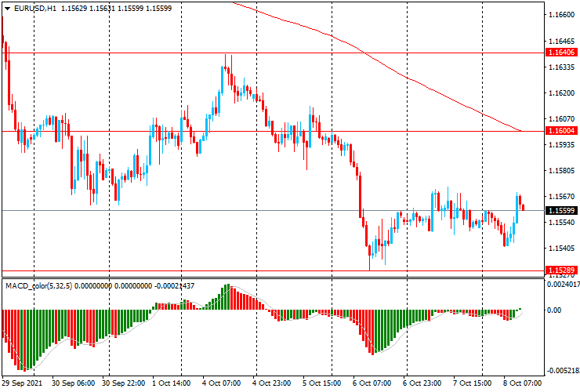The height and width of the screenshot is (392, 580).
Task: Select the 1.15935 price scale value
Action: pyautogui.click(x=562, y=145)
